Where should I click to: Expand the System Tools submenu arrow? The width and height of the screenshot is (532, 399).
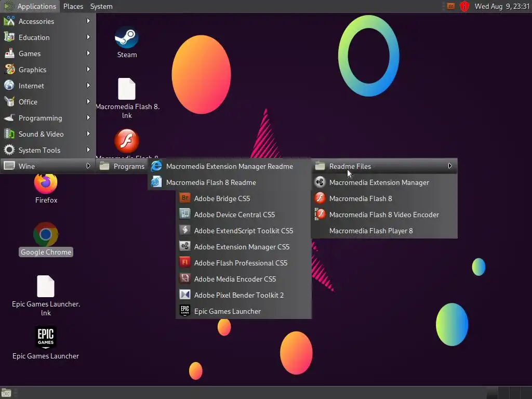pyautogui.click(x=88, y=150)
